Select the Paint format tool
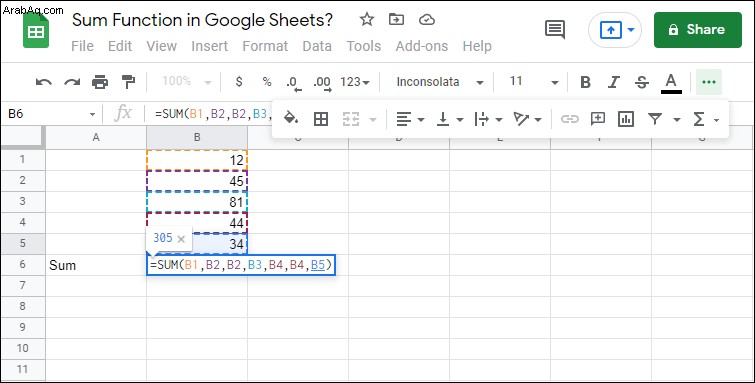 (128, 82)
